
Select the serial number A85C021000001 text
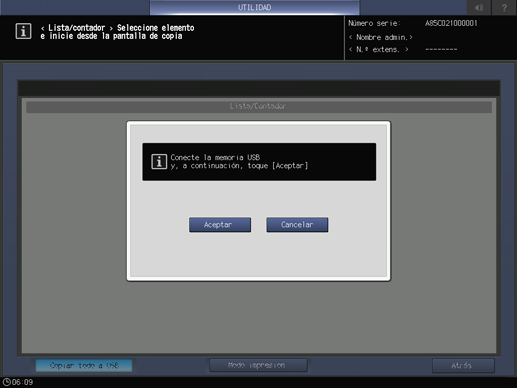point(451,23)
